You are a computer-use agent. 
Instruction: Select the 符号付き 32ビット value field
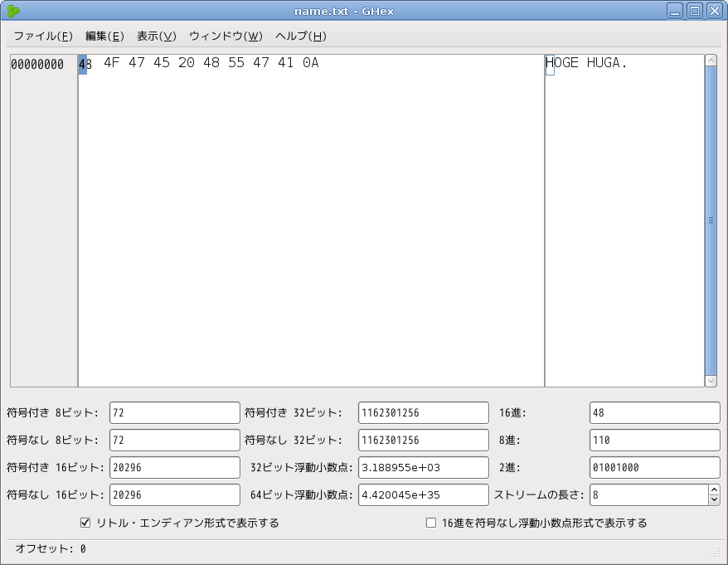[x=423, y=412]
